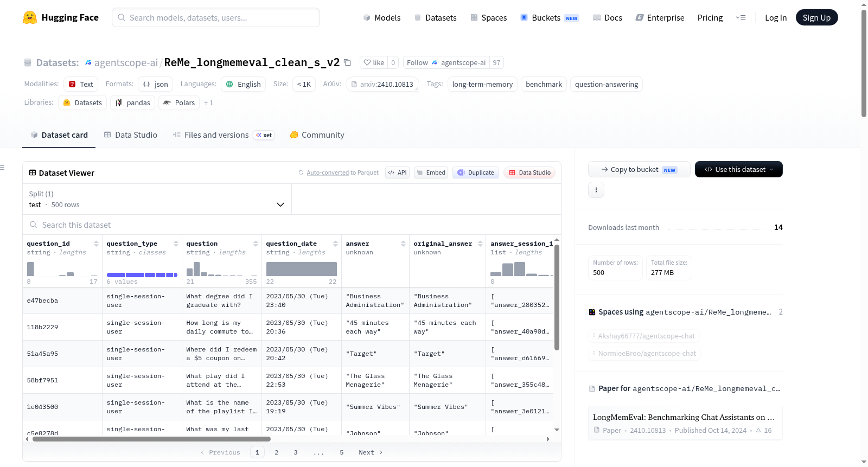The height and width of the screenshot is (467, 868).
Task: Click the Hugging Face logo icon
Action: tap(30, 17)
